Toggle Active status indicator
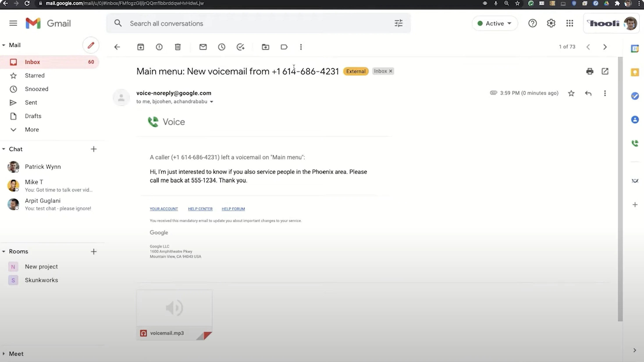 (x=495, y=23)
